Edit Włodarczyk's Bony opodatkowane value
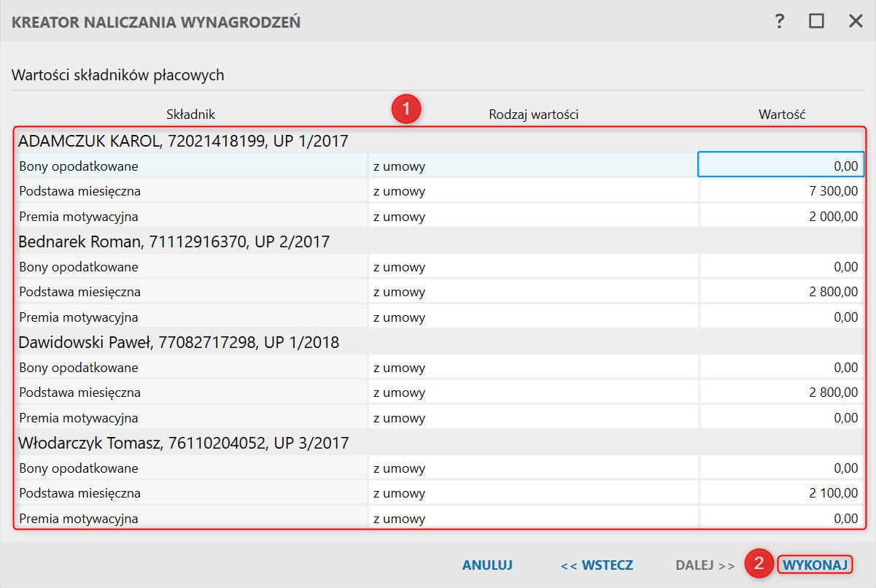Image resolution: width=876 pixels, height=588 pixels. point(782,468)
